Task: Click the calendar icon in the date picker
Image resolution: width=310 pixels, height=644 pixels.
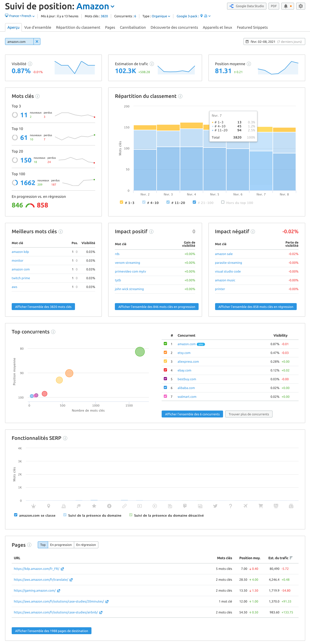Action: click(x=247, y=41)
